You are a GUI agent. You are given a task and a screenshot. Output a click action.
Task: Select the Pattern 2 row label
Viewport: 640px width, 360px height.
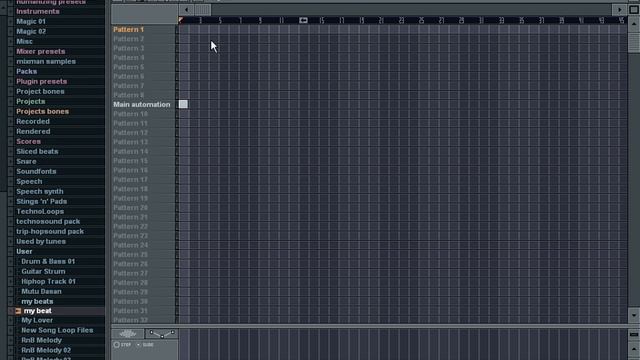click(129, 39)
